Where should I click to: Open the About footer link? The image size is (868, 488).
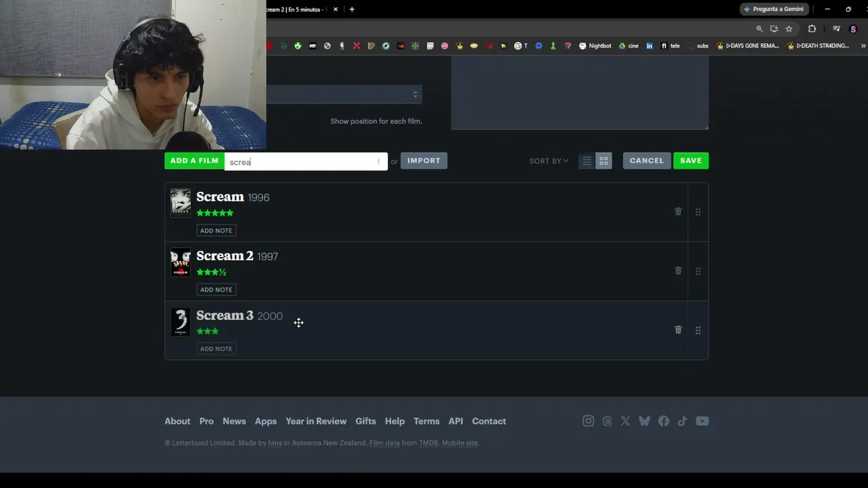[x=178, y=421]
